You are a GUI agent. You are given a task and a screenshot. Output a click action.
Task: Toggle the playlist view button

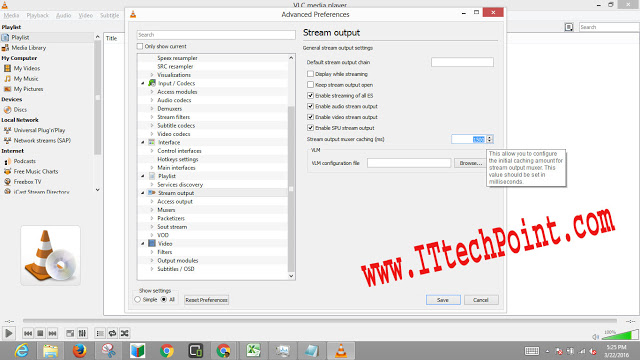pyautogui.click(x=100, y=333)
